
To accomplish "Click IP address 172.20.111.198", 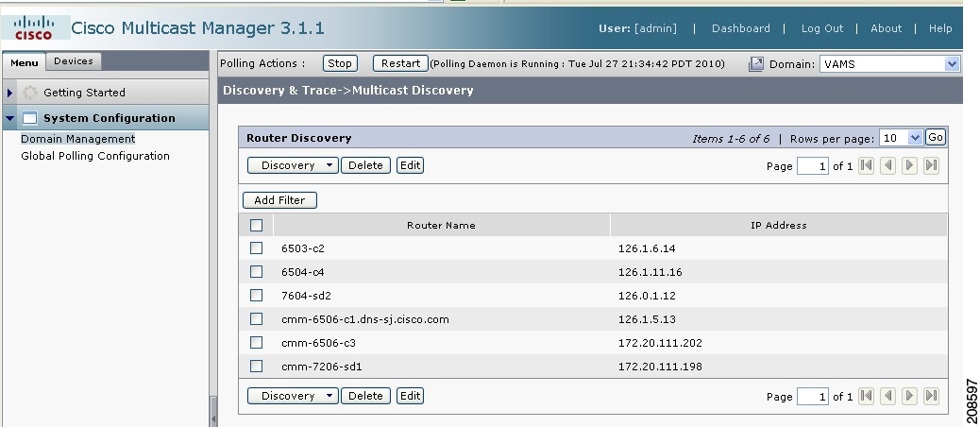I will (660, 367).
